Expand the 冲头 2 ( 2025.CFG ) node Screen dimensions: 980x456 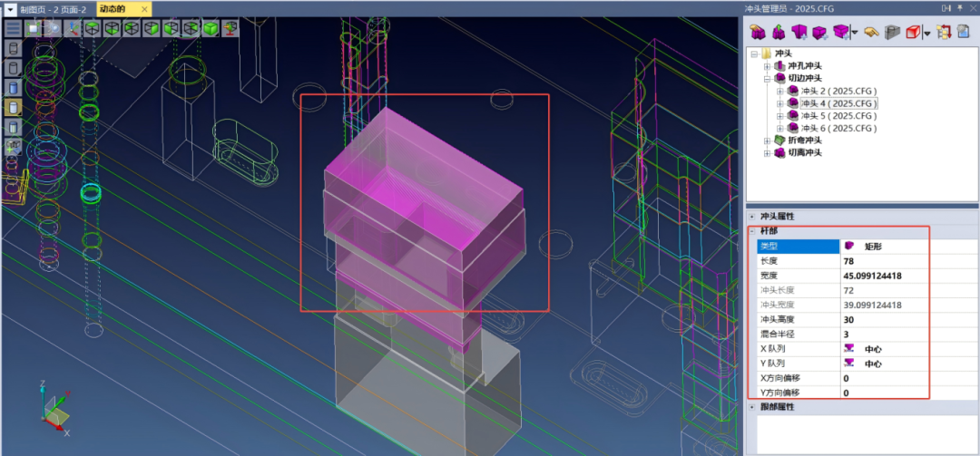tap(780, 92)
